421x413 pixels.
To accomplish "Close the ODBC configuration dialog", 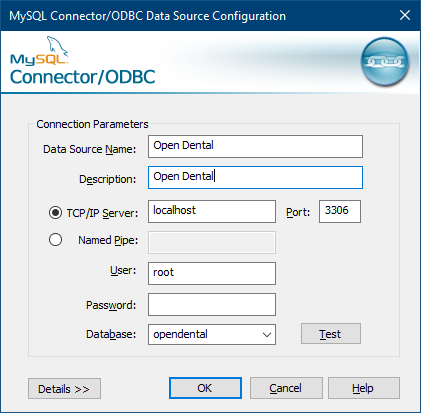I will 405,15.
